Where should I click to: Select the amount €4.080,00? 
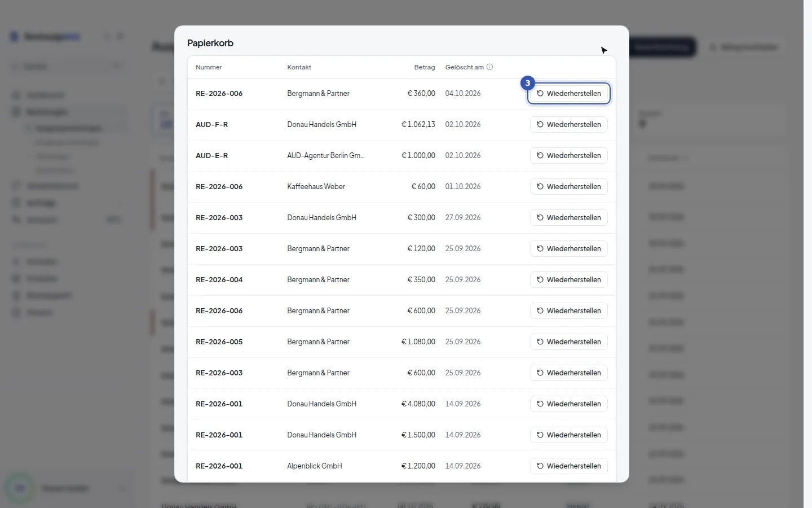click(x=418, y=404)
